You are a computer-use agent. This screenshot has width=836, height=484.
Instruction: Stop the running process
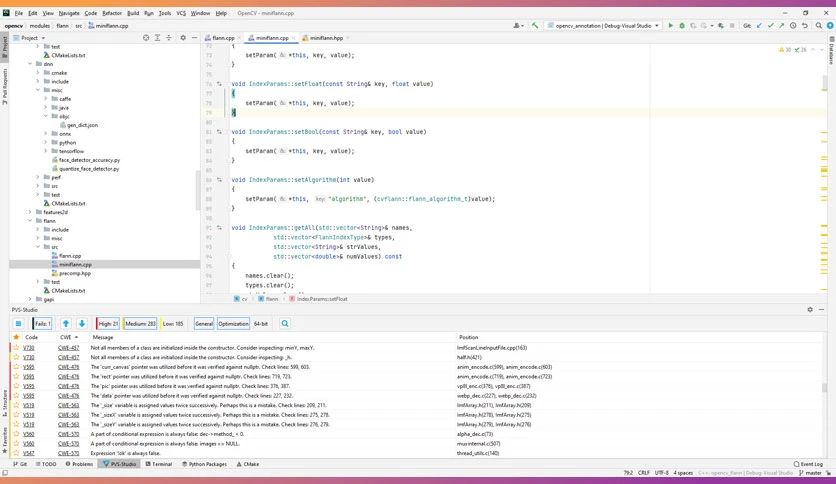click(x=732, y=26)
